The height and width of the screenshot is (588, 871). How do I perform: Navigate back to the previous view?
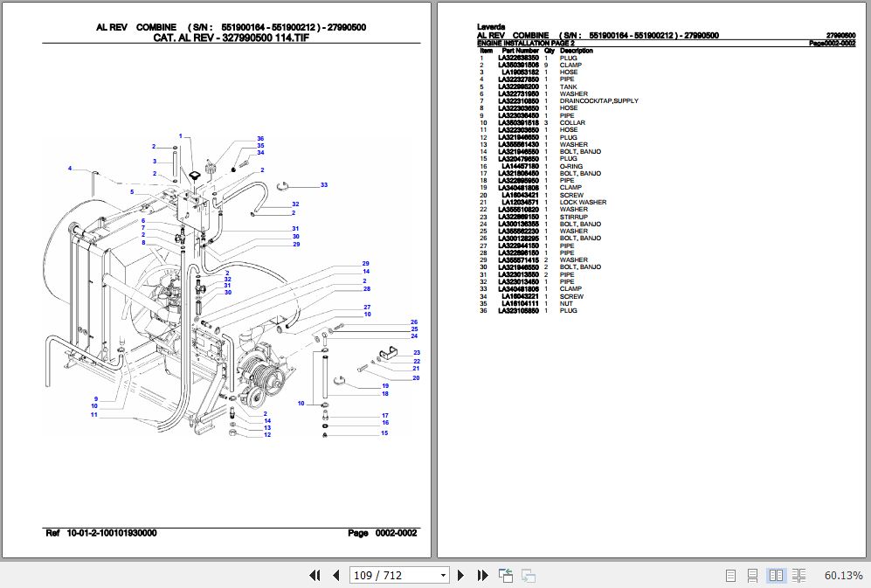(505, 576)
